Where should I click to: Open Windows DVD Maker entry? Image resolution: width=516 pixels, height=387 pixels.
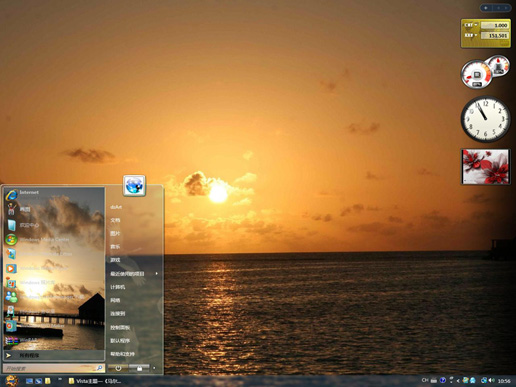[53, 326]
